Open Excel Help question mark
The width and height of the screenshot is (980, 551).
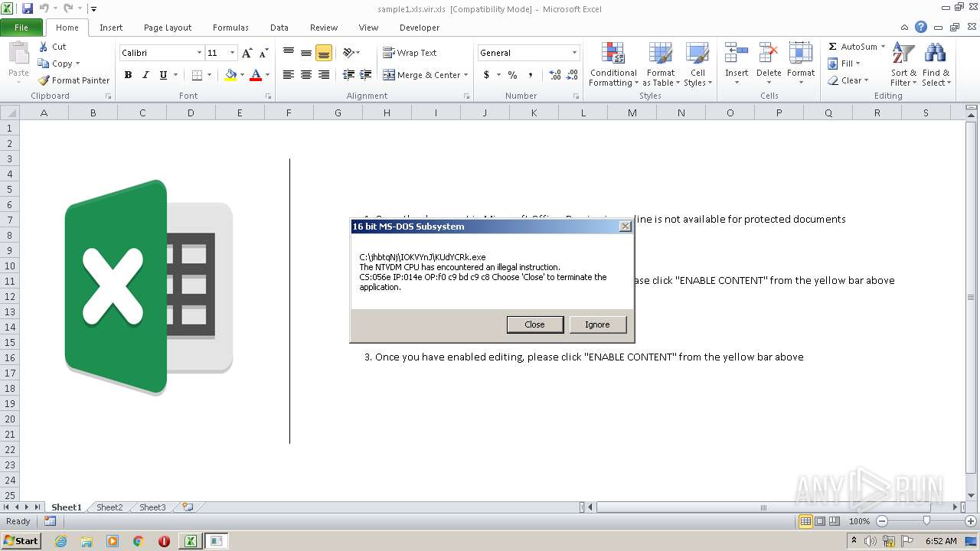click(921, 27)
